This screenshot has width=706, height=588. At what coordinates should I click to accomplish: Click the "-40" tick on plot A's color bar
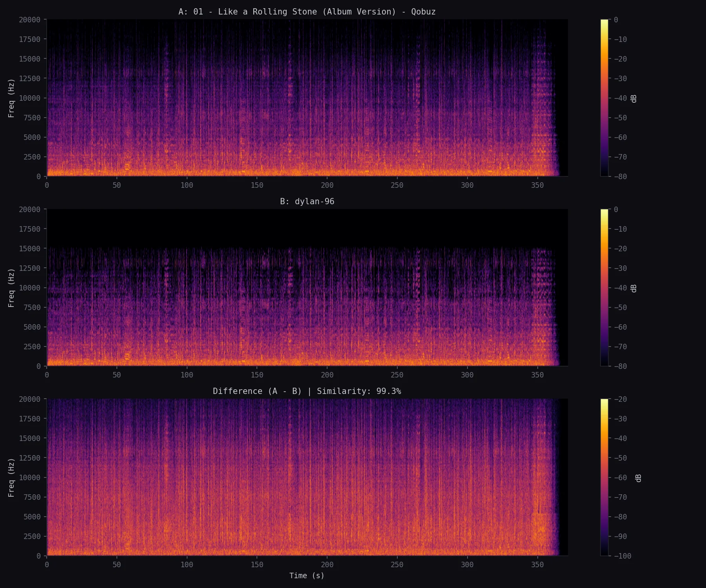620,98
